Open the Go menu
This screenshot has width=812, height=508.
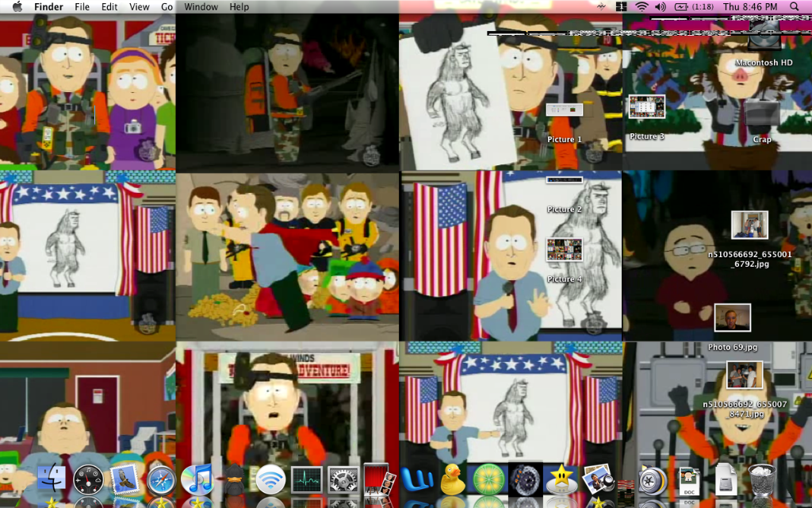(x=167, y=6)
